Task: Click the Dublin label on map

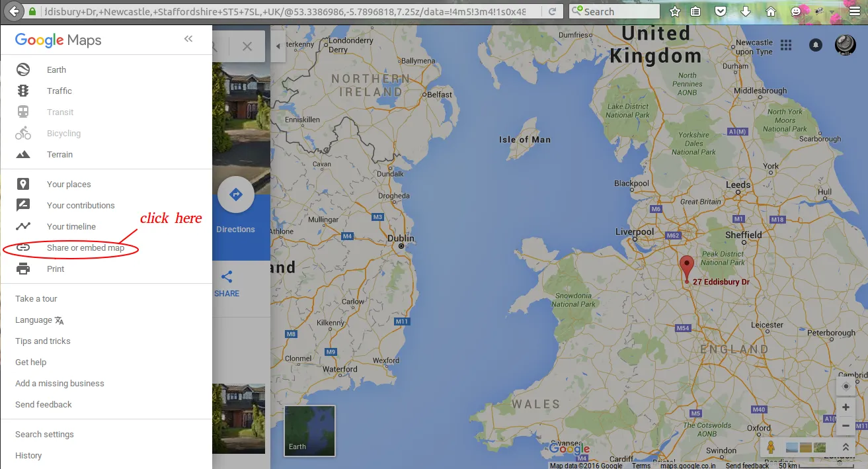Action: 401,238
